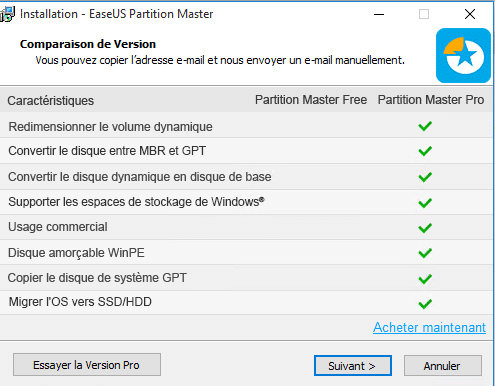Click checkmark for espaces de stockage de Windows
This screenshot has height=386, width=495.
425,203
